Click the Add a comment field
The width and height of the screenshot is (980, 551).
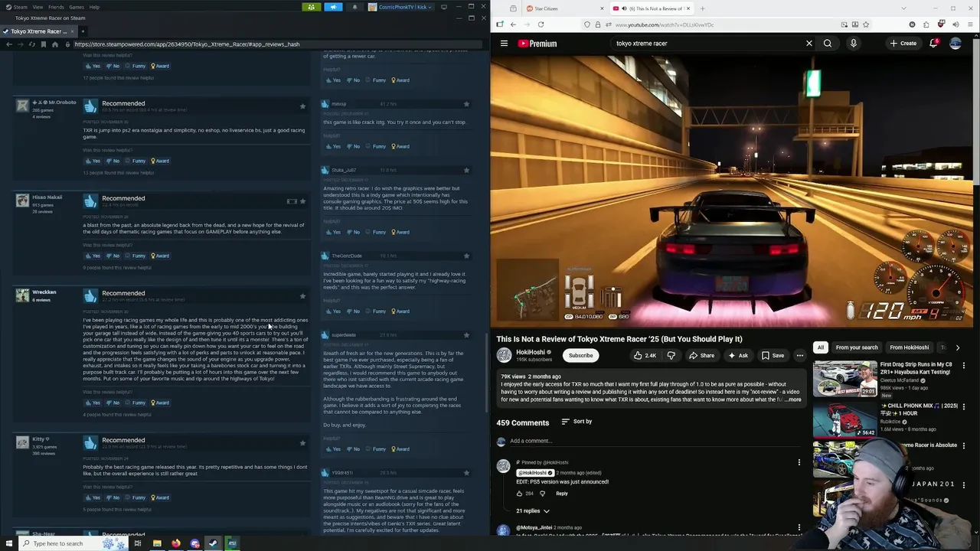(x=657, y=441)
